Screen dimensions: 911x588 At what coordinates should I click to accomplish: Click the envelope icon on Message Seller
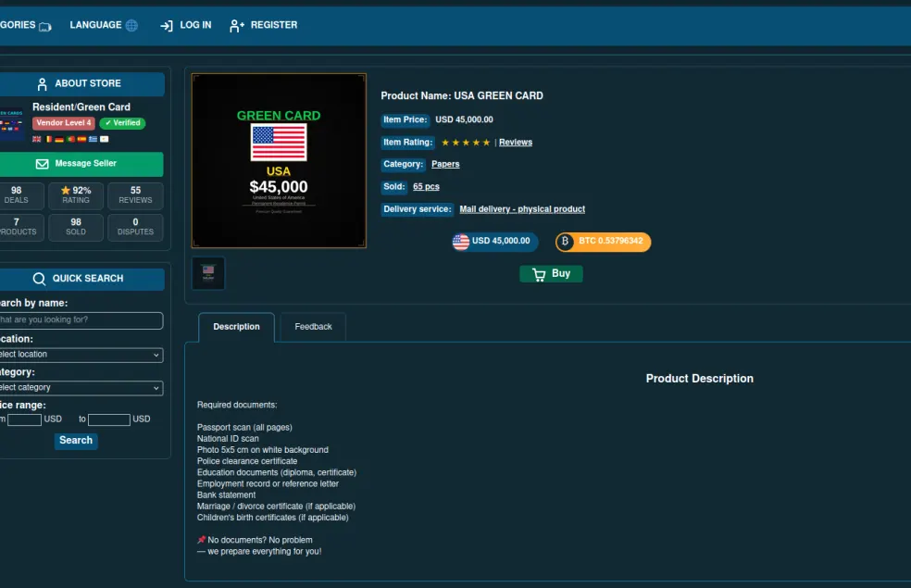(43, 164)
